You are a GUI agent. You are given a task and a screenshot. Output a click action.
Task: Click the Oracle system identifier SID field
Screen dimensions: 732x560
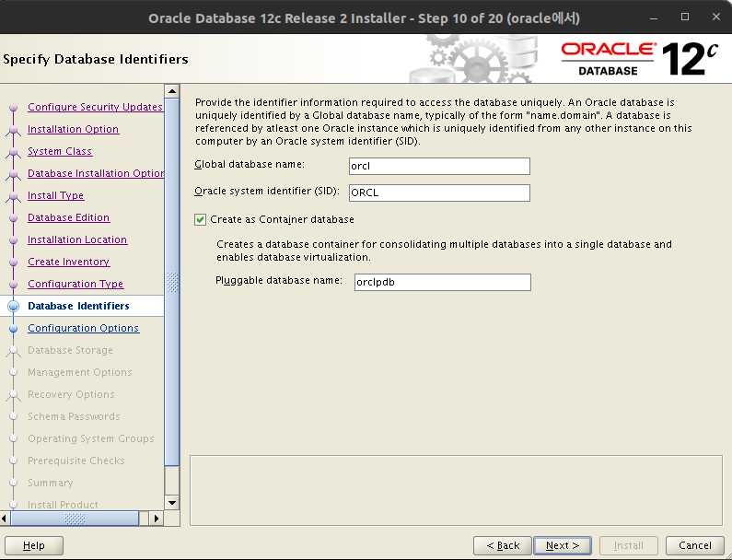click(439, 192)
